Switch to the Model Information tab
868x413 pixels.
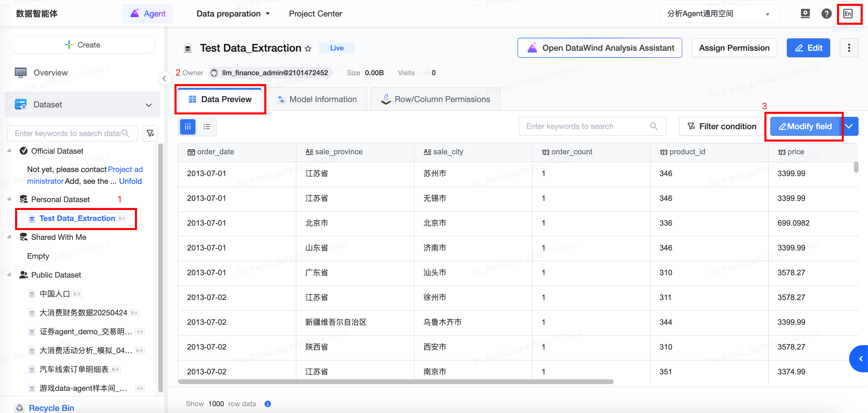[317, 99]
